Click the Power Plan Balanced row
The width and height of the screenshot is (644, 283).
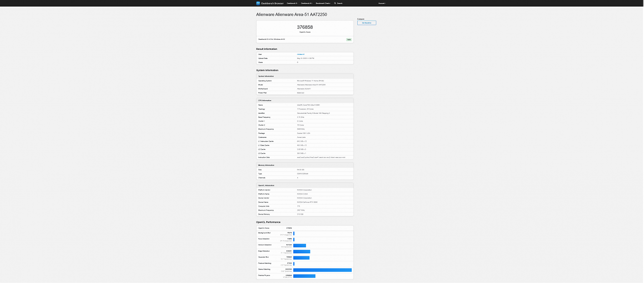pos(305,93)
